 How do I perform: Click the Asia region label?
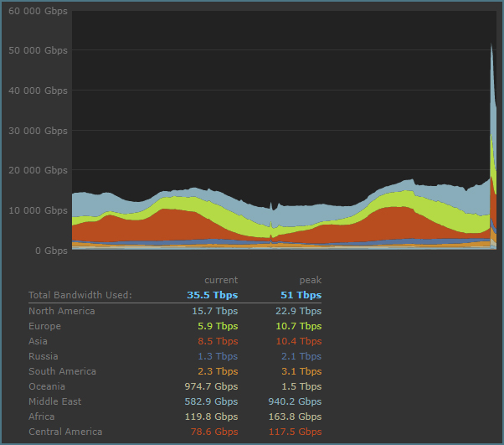coord(38,341)
